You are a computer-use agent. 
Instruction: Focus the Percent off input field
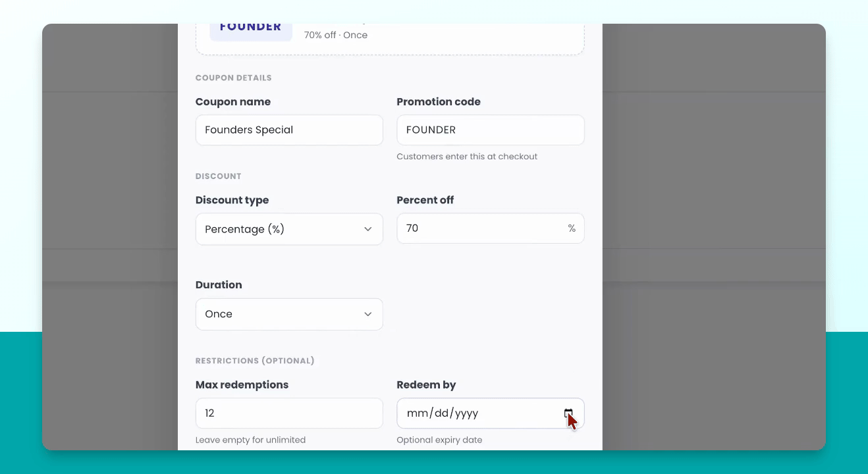point(491,228)
